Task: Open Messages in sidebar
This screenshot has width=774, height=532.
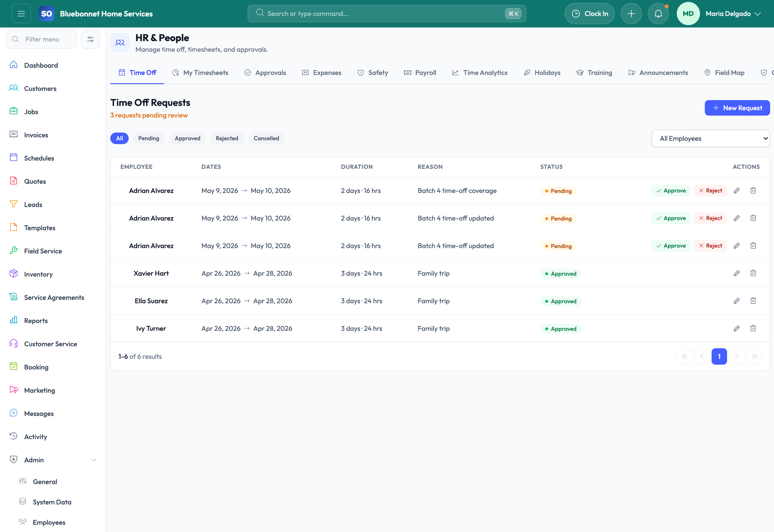Action: (x=53, y=414)
